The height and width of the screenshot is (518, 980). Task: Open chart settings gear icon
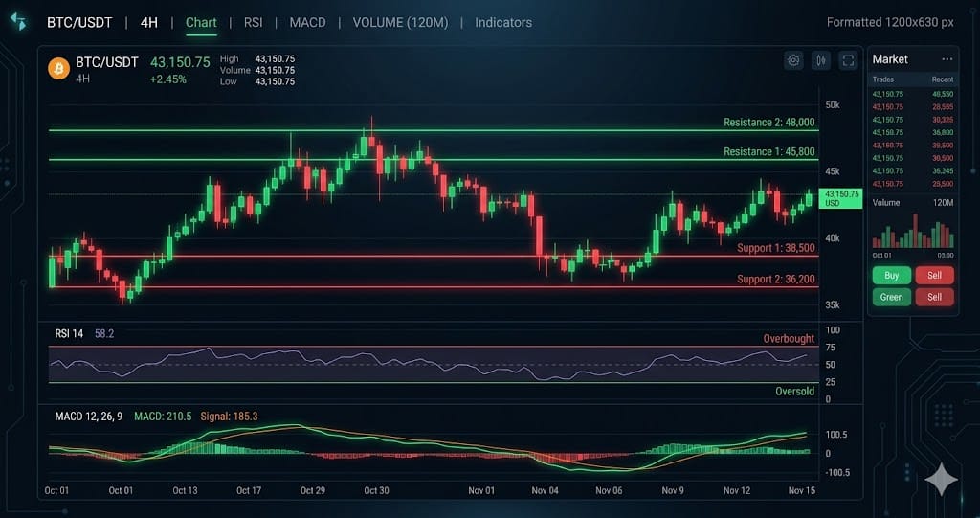(x=793, y=60)
